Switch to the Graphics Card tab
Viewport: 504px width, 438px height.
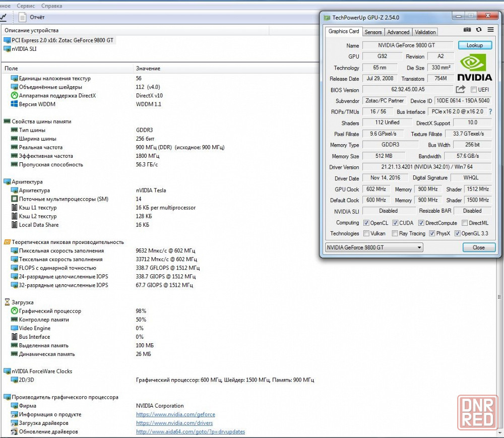(x=344, y=31)
